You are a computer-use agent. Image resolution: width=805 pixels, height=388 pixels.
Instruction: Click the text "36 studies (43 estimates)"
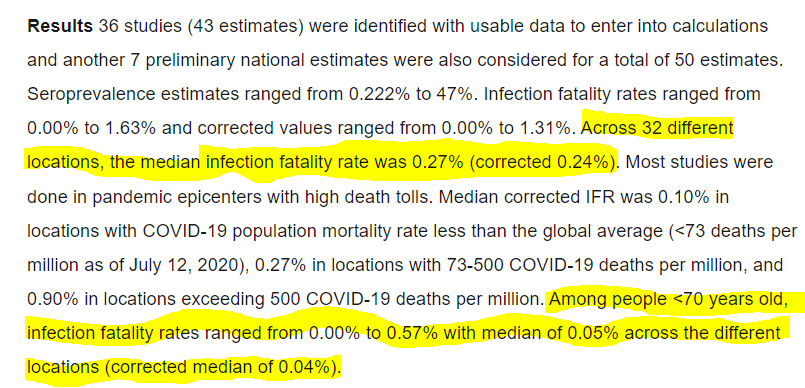coord(198,27)
